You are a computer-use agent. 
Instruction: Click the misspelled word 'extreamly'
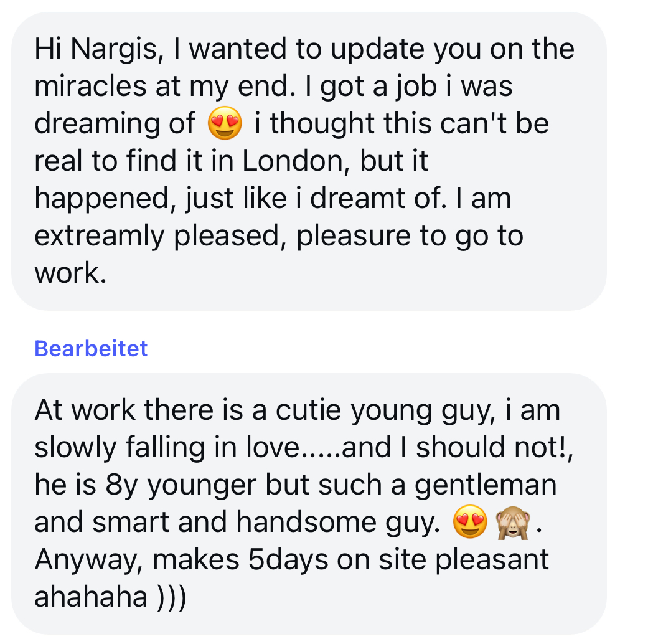point(99,237)
